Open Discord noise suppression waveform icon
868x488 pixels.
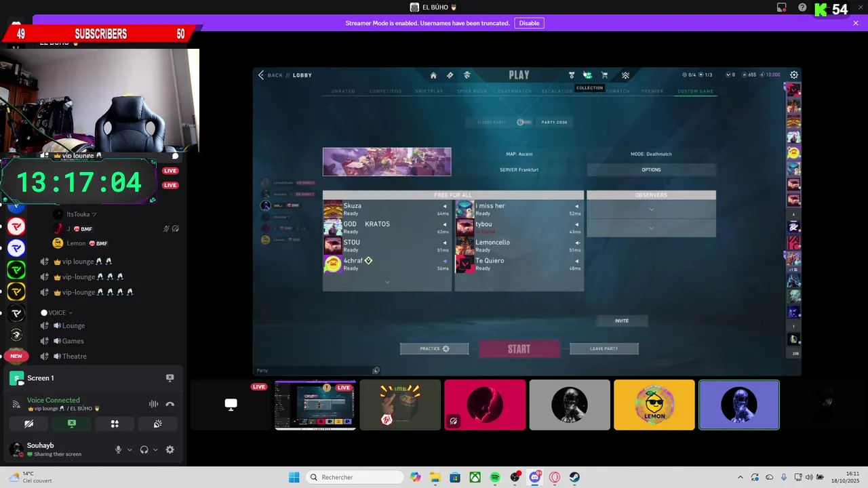click(154, 404)
